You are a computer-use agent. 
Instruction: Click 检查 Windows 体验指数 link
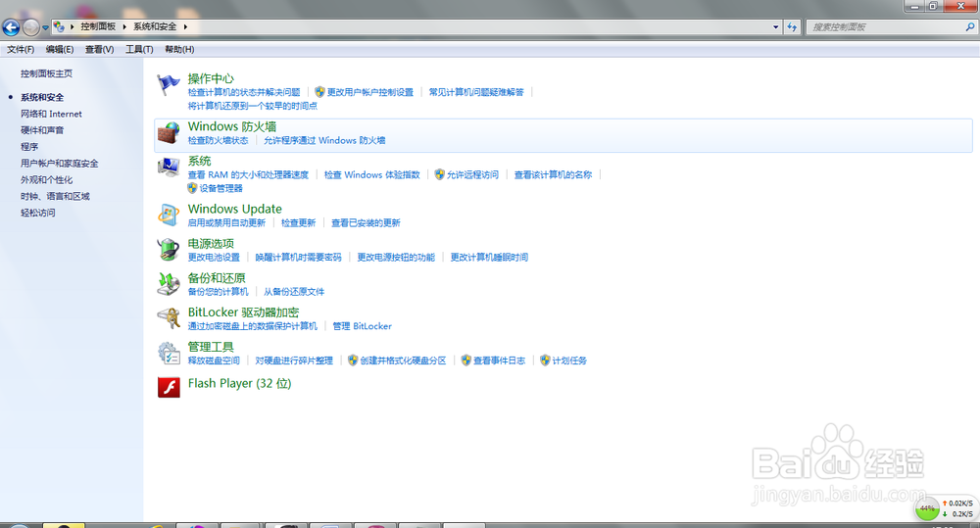(371, 175)
